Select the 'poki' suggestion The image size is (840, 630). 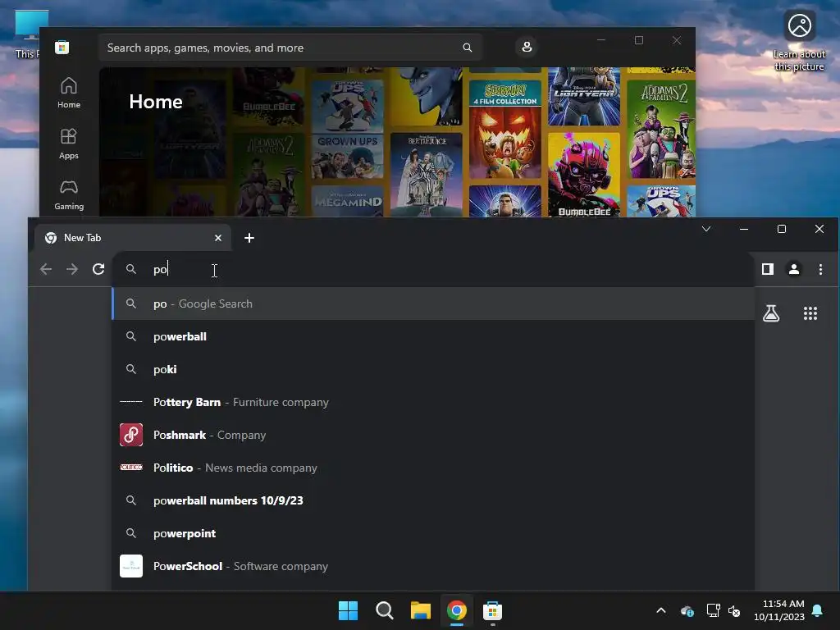tap(433, 369)
